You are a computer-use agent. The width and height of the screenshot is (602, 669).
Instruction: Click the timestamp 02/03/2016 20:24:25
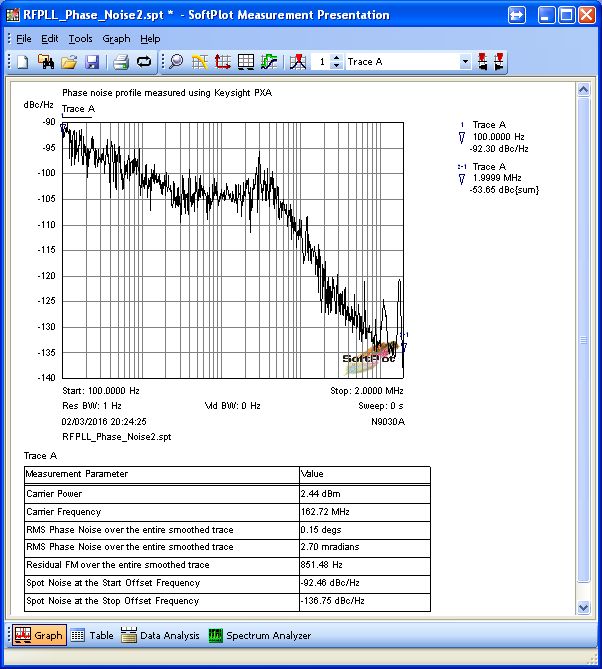tap(104, 422)
